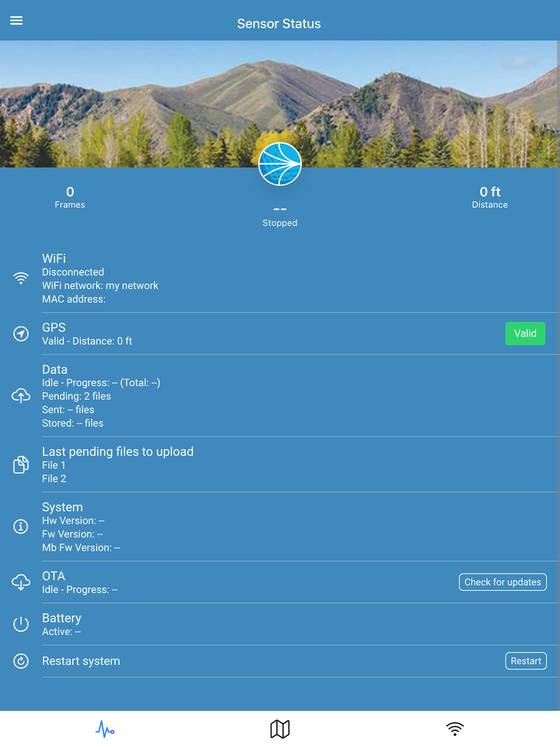This screenshot has height=747, width=560.
Task: Click the pending files document icon
Action: click(21, 465)
